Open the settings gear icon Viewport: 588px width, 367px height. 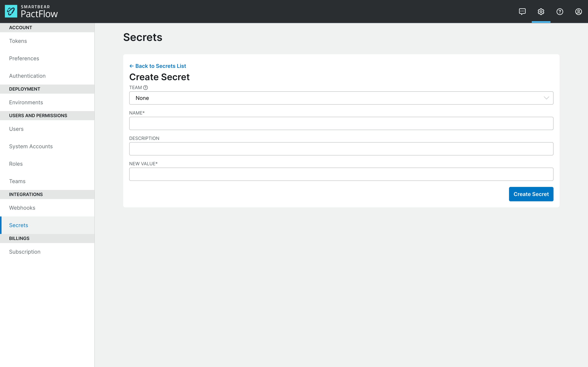[x=541, y=11]
